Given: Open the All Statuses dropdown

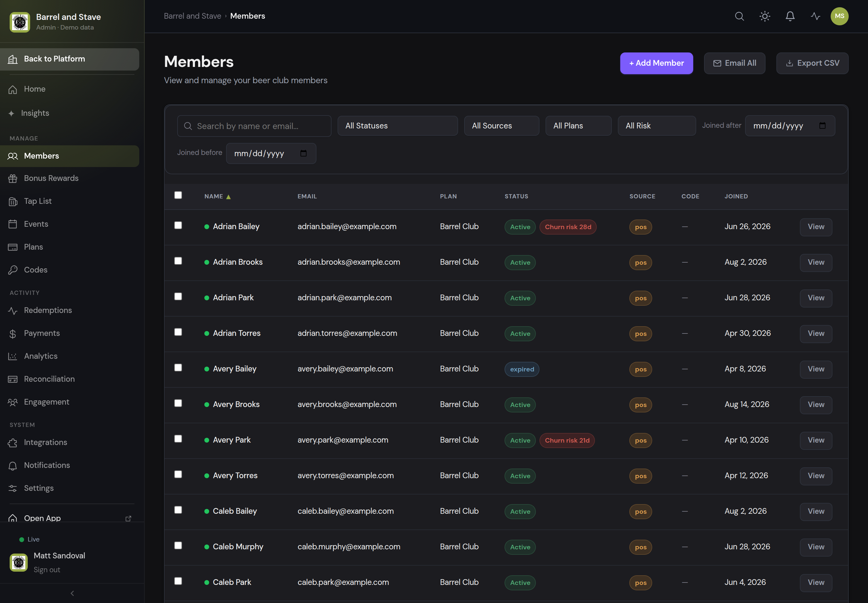Looking at the screenshot, I should (x=397, y=126).
